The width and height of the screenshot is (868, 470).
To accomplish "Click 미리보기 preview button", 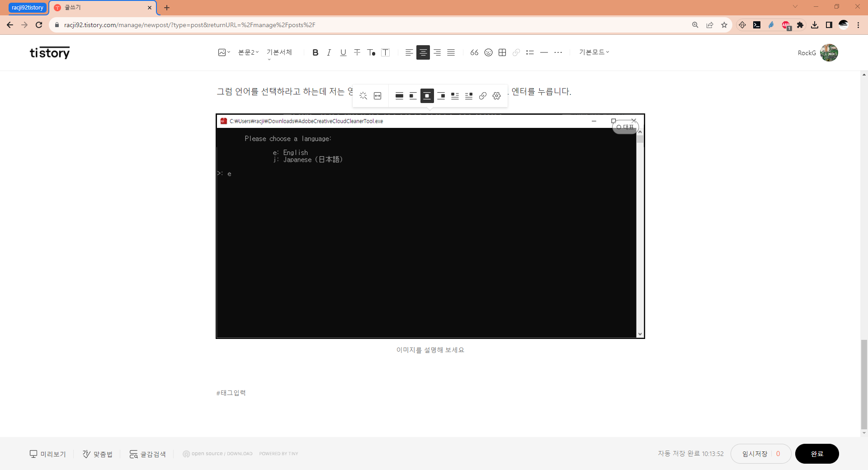I will (x=48, y=454).
